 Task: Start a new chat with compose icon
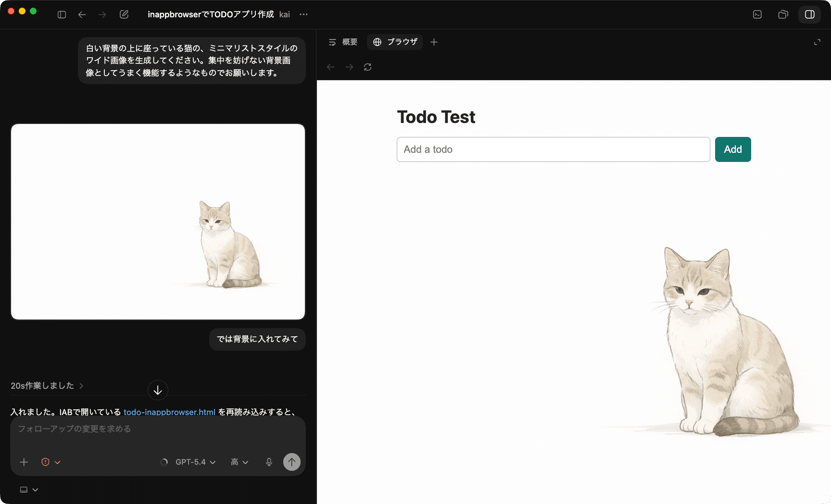point(124,14)
